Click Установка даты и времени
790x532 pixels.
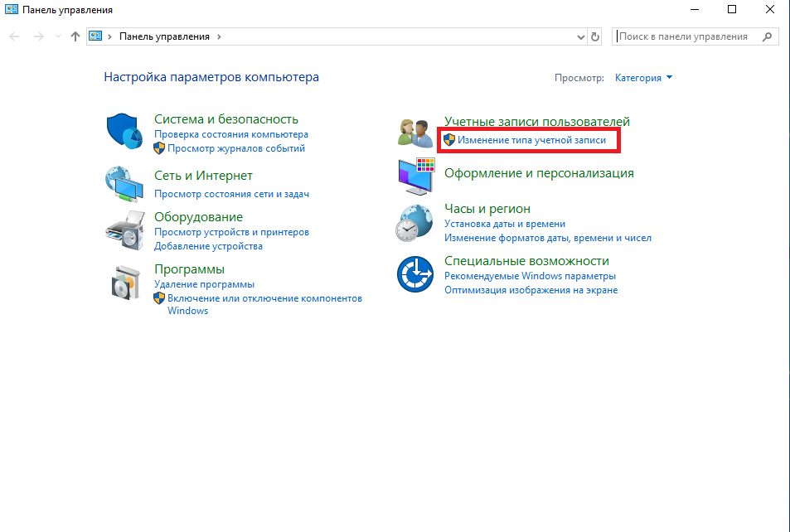pyautogui.click(x=505, y=224)
